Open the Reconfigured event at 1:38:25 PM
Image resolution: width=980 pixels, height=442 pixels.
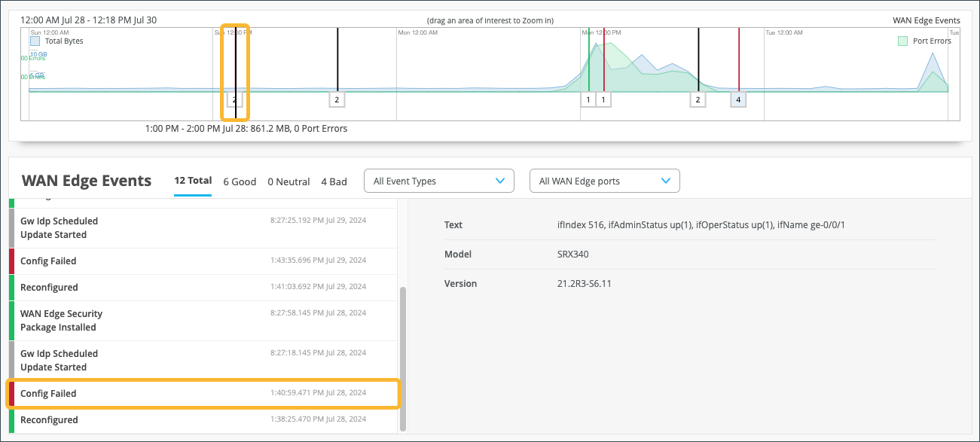click(202, 419)
